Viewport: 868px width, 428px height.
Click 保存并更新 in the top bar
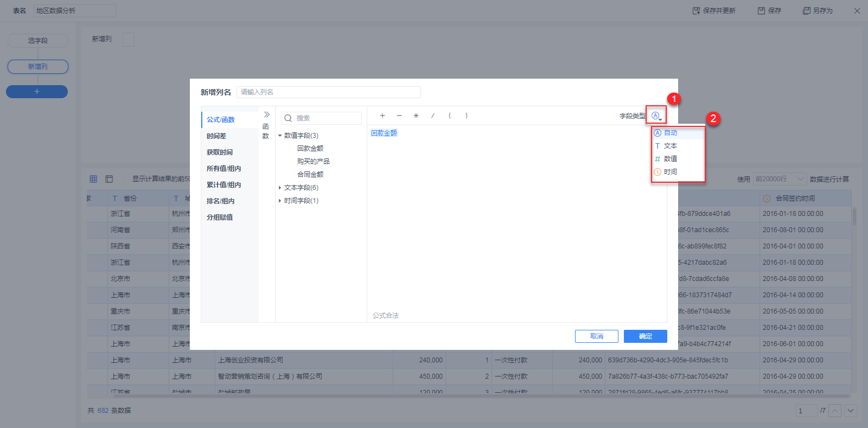[x=714, y=11]
